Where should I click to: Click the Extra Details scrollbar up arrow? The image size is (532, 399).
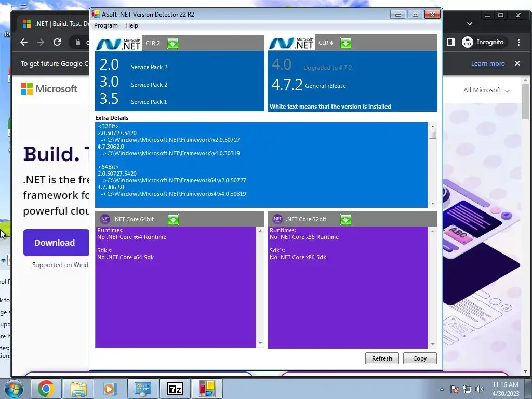(433, 126)
